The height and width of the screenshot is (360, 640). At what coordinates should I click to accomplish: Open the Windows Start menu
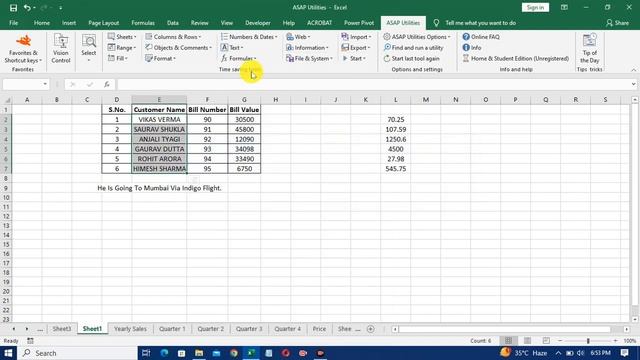(x=8, y=353)
